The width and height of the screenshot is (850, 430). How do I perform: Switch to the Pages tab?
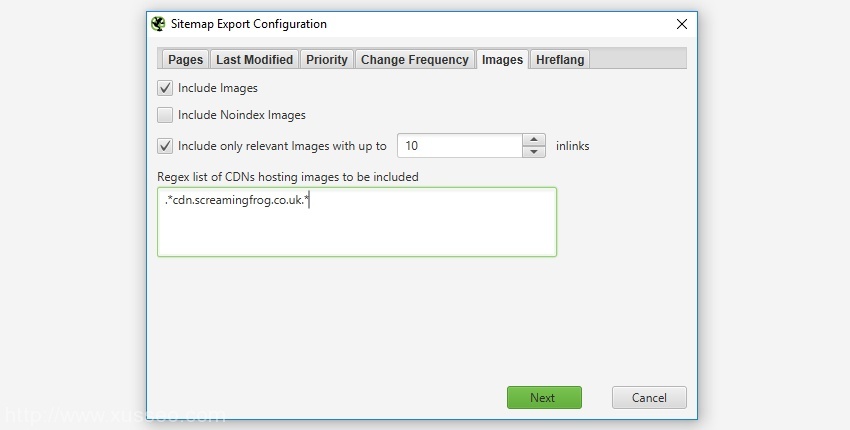coord(185,60)
